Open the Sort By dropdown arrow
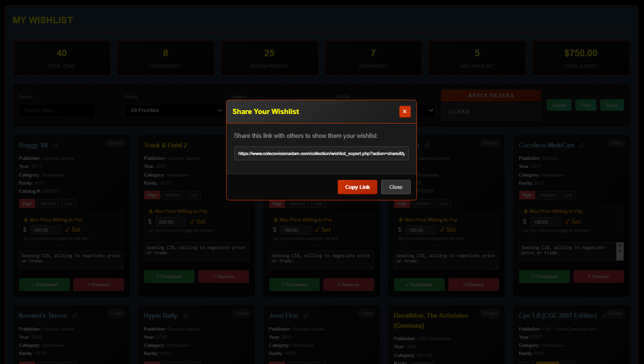This screenshot has width=644, height=364. pyautogui.click(x=431, y=110)
